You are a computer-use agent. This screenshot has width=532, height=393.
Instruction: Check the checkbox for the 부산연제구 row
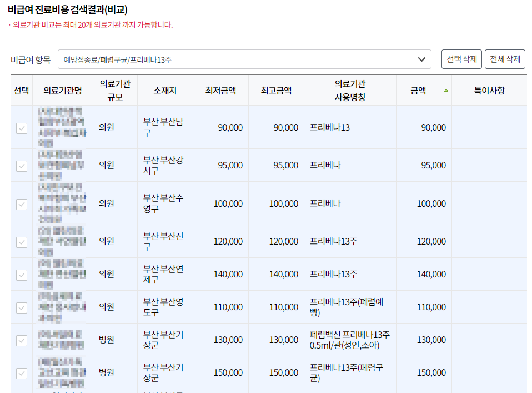click(x=21, y=273)
